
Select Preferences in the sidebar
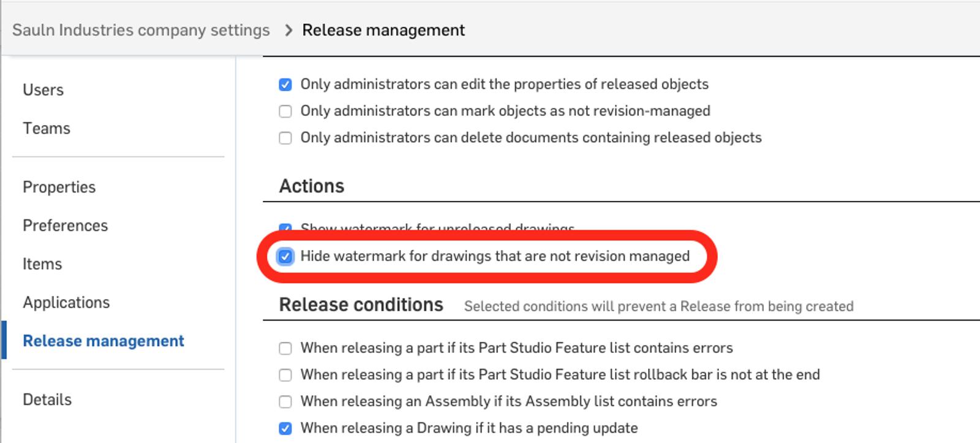coord(65,226)
